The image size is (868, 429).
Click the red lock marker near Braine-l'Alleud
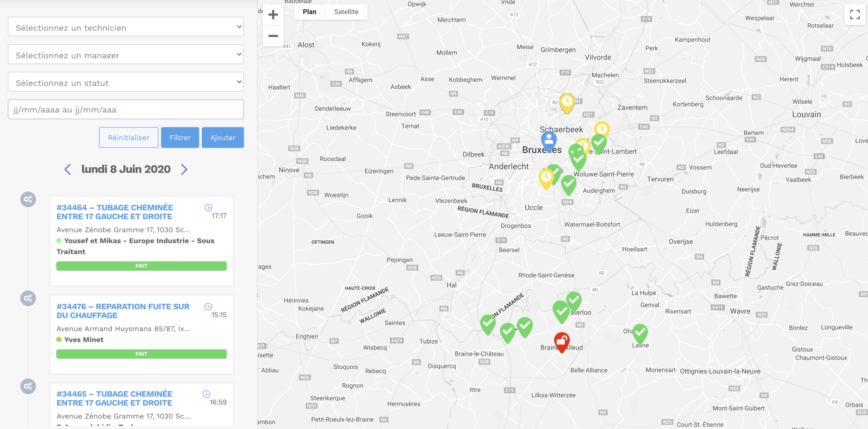561,340
